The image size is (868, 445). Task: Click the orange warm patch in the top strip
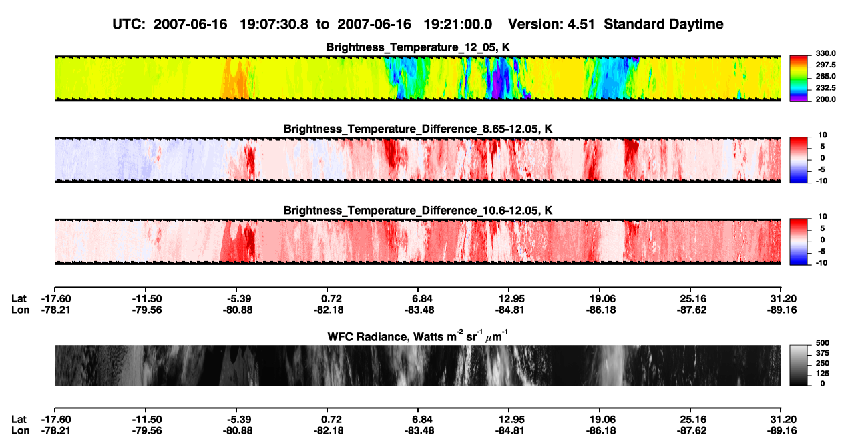pyautogui.click(x=235, y=79)
